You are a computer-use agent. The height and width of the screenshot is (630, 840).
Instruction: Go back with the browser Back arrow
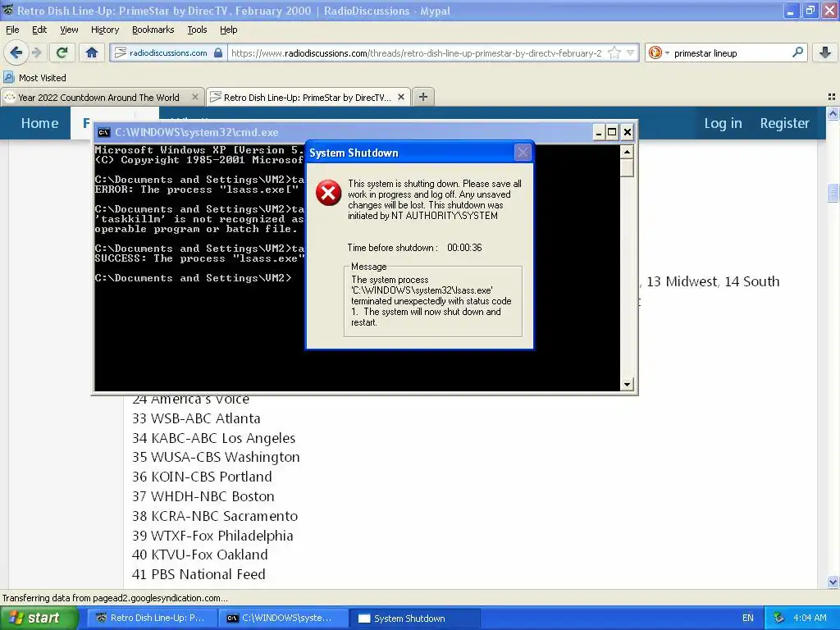pos(16,52)
